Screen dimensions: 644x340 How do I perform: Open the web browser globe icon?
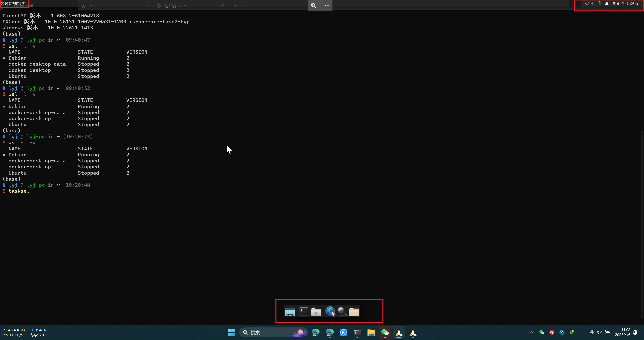[330, 312]
